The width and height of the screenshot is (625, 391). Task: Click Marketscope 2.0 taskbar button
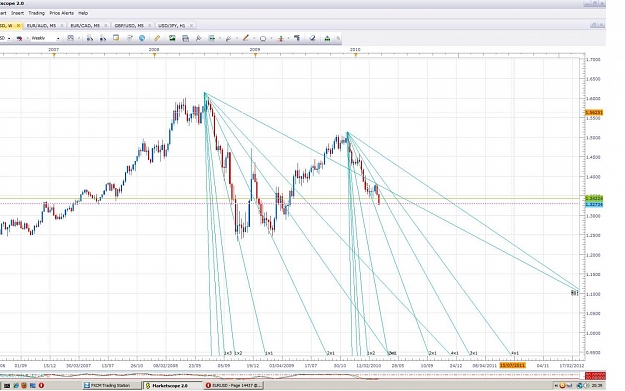tap(172, 385)
